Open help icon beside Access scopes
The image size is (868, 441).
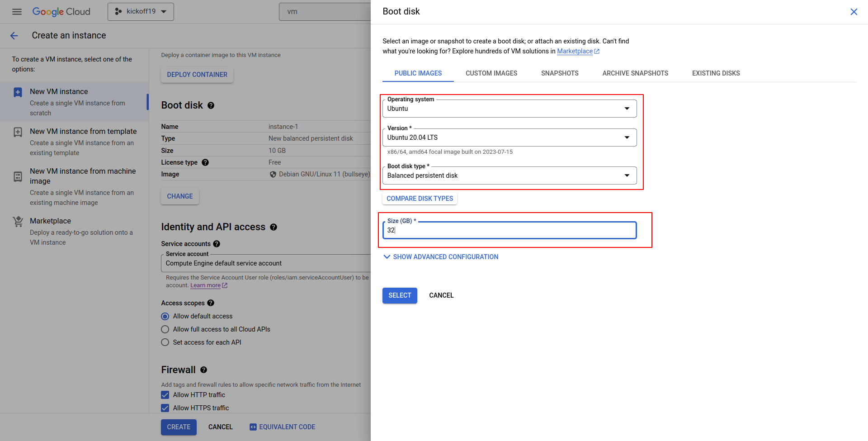[x=211, y=303]
